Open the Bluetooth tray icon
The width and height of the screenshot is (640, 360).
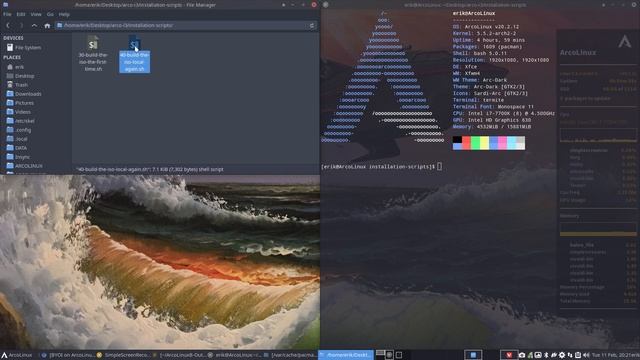point(546,355)
